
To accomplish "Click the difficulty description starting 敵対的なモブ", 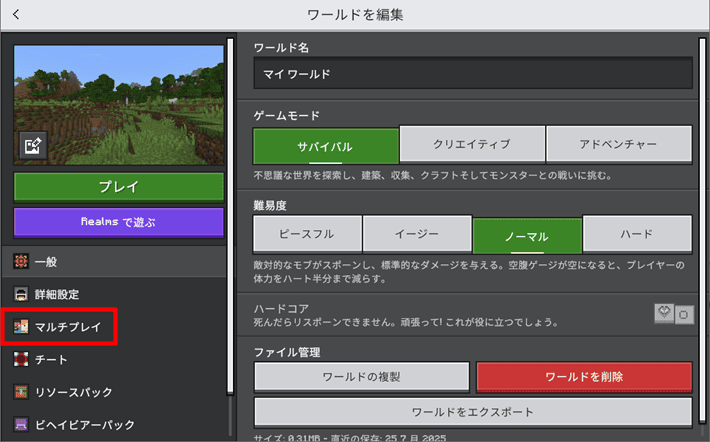I will (x=469, y=272).
